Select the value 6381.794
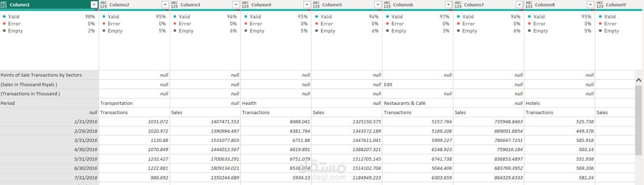Image resolution: width=644 pixels, height=185 pixels. tap(276, 131)
